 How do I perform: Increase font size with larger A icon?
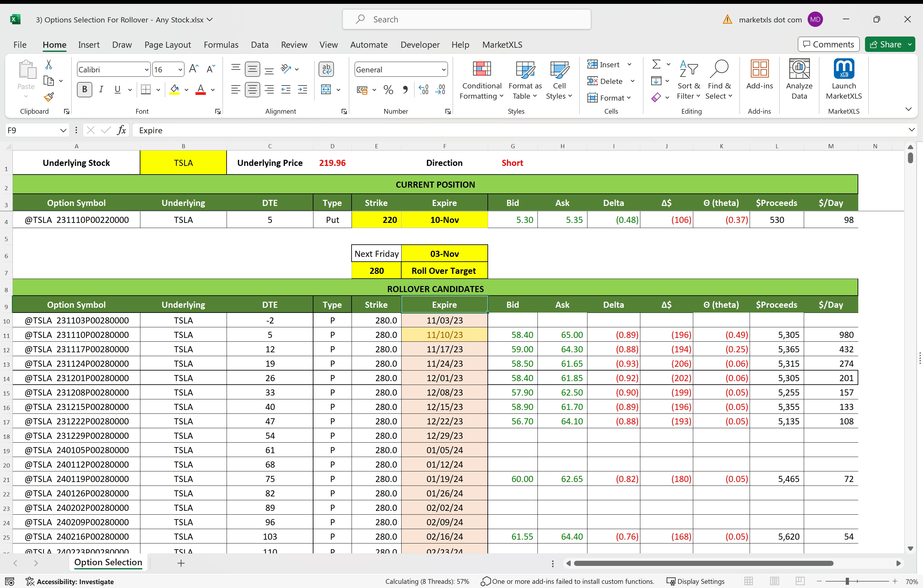pos(194,69)
